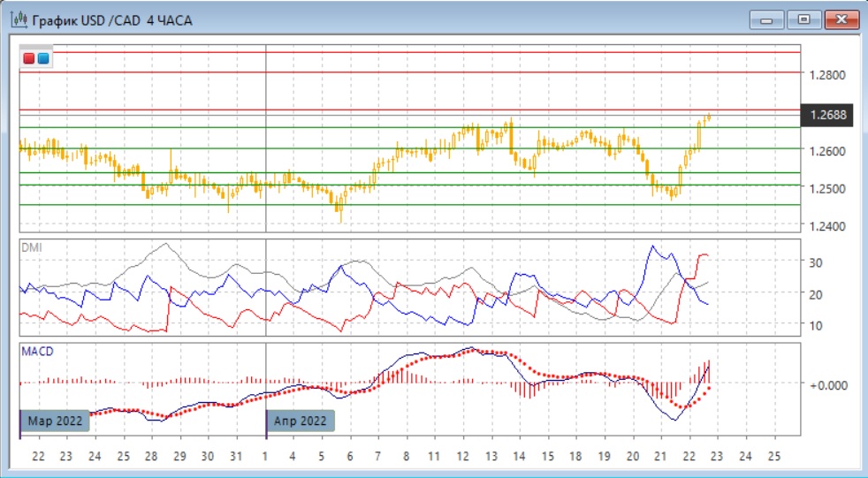Click the Мар 2022 month marker
The height and width of the screenshot is (478, 868).
pos(55,421)
